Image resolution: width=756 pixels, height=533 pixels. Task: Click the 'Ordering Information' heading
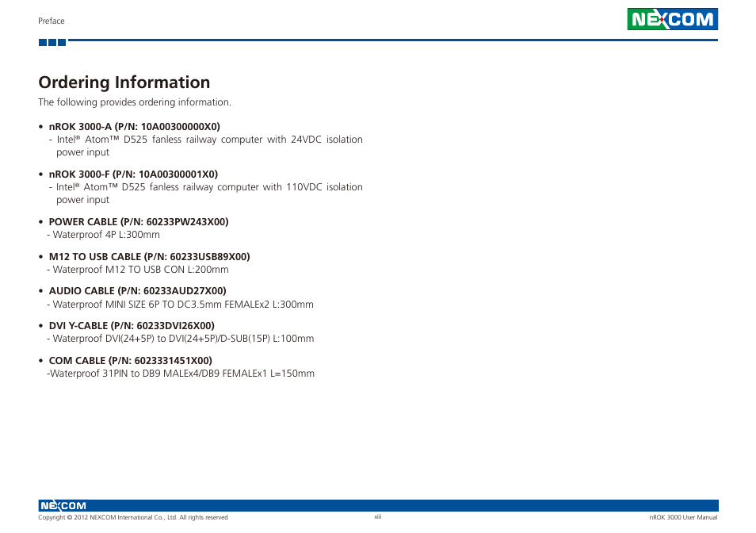tap(124, 82)
